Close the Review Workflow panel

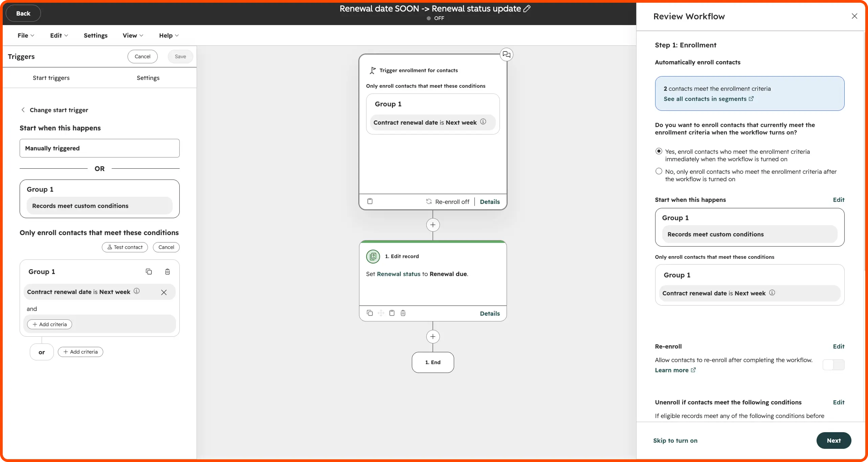(854, 16)
